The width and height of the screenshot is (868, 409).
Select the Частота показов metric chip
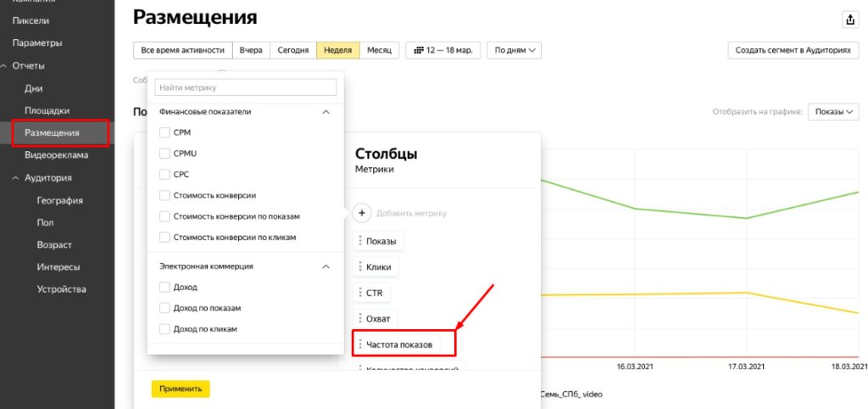(397, 345)
